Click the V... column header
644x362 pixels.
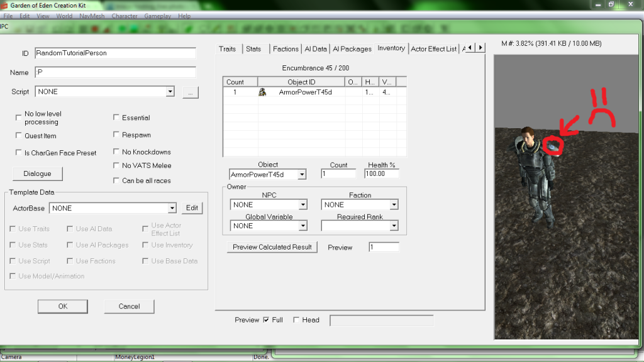point(387,82)
